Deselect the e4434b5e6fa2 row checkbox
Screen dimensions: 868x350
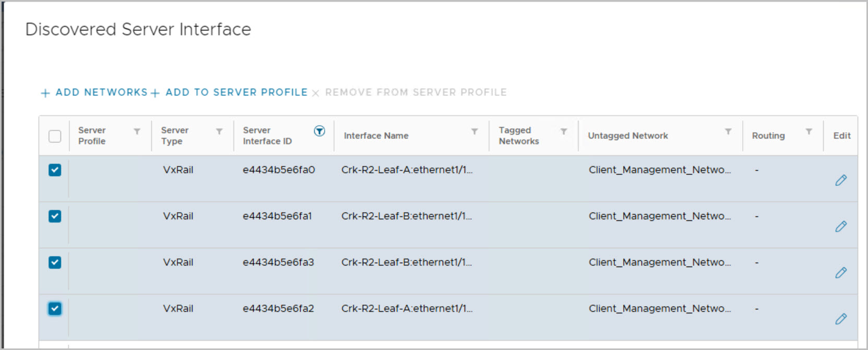(55, 309)
